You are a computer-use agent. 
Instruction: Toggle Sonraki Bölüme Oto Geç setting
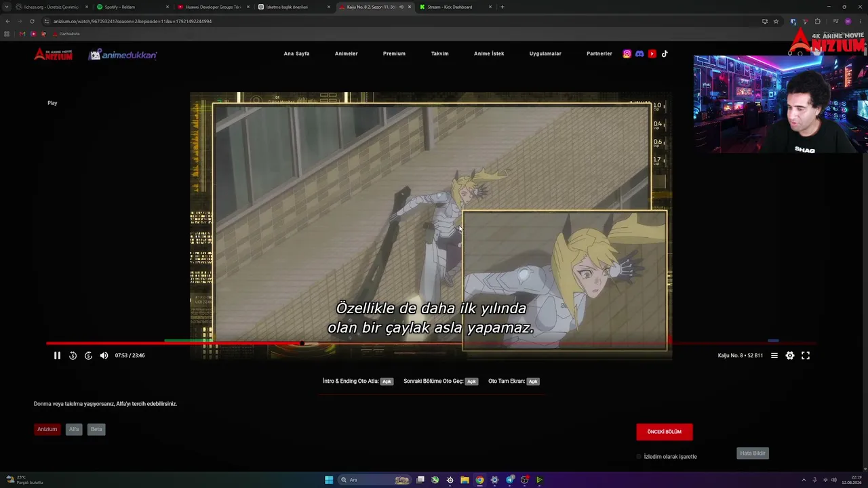point(471,382)
